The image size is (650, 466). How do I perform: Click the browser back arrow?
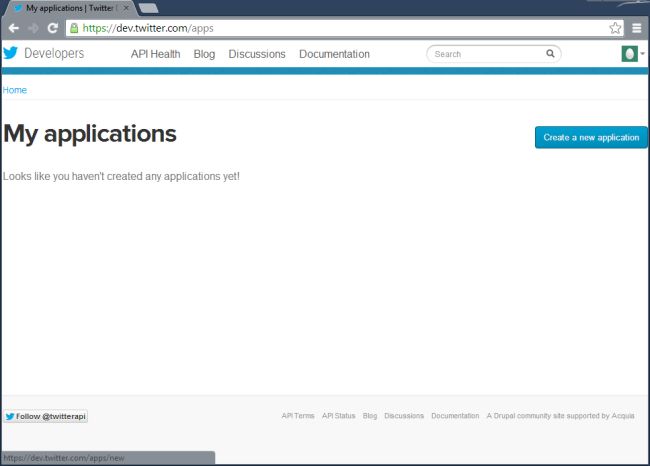point(14,28)
